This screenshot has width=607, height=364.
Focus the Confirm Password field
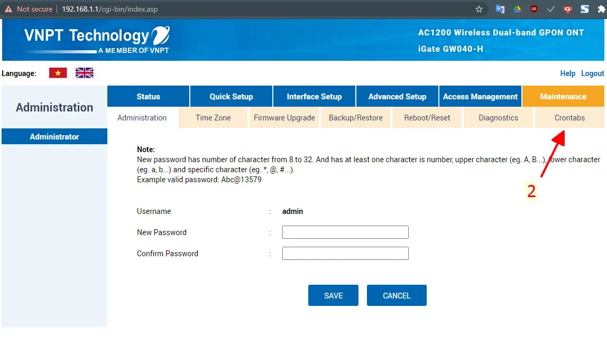point(345,254)
